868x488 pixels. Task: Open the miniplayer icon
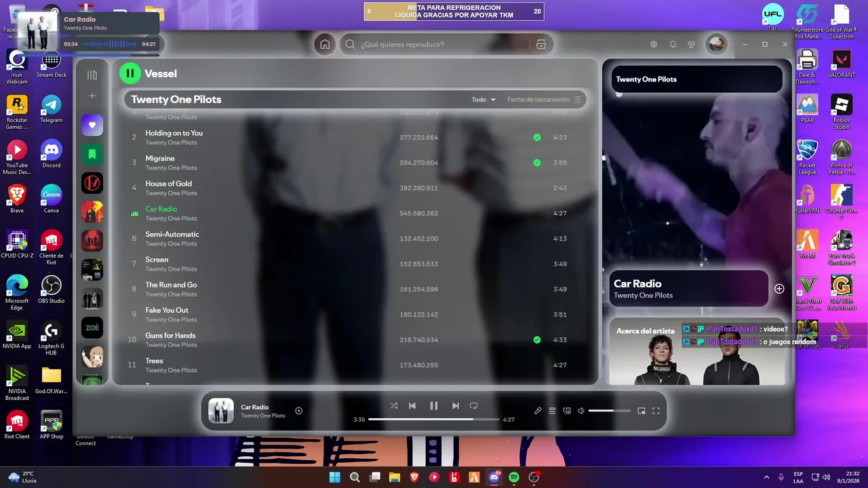tap(642, 411)
